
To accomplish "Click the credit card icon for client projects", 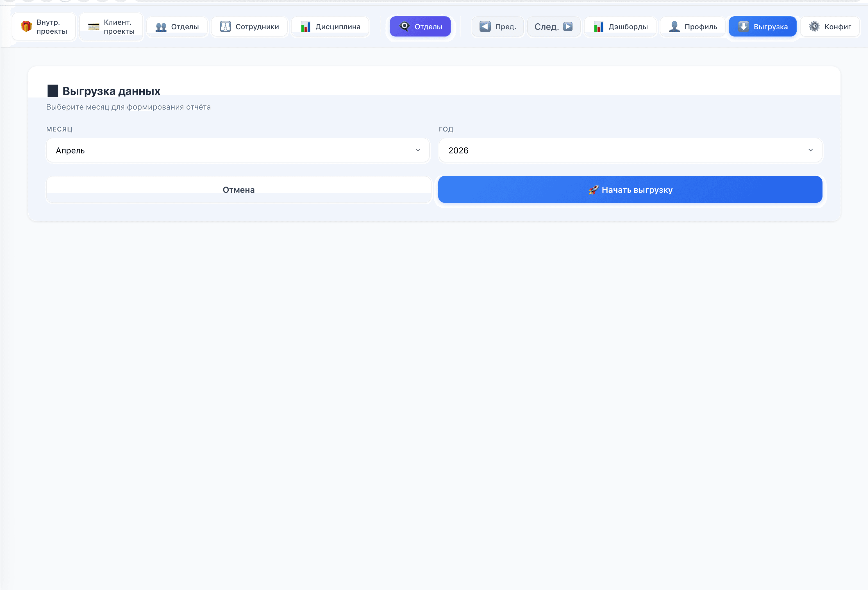I will [x=93, y=26].
